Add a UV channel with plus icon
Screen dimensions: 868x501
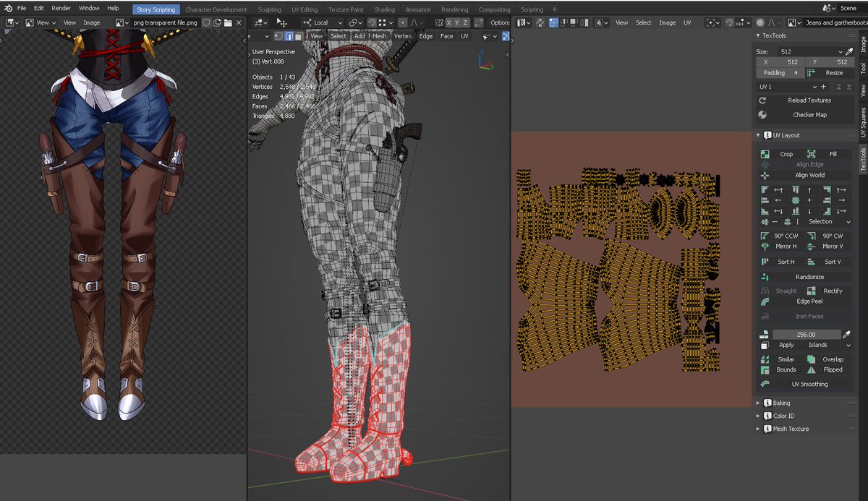tap(823, 87)
